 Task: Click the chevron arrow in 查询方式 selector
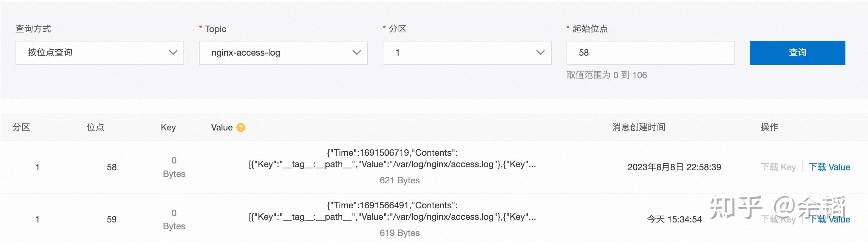173,53
